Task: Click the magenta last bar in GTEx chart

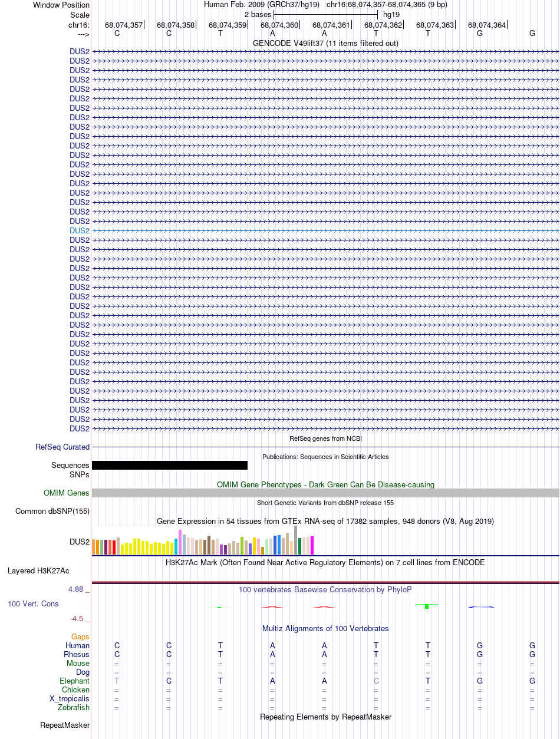Action: pyautogui.click(x=312, y=545)
